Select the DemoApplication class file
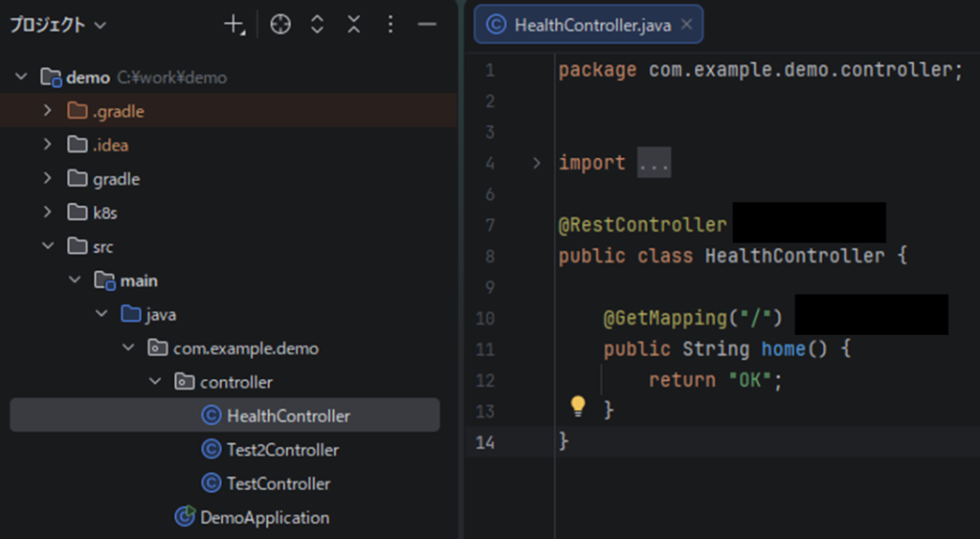Screen dimensions: 980x539 tap(263, 518)
